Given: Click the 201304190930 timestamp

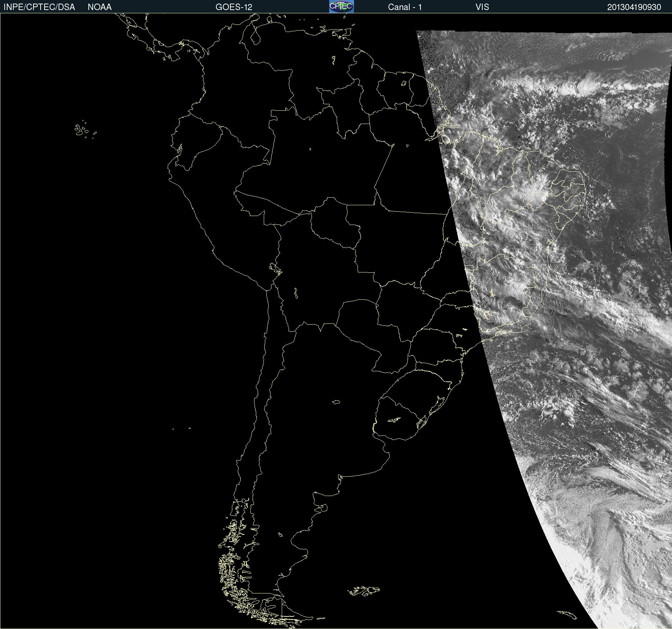Looking at the screenshot, I should [x=634, y=7].
